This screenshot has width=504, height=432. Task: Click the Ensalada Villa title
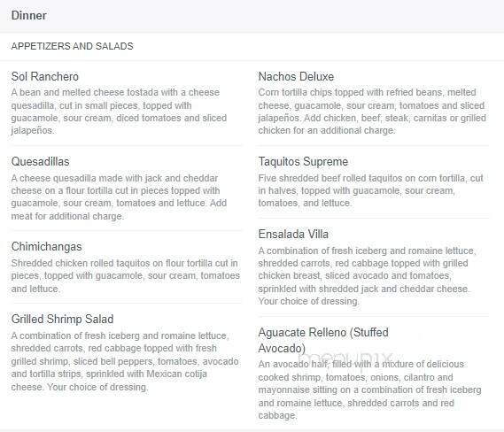coord(293,234)
